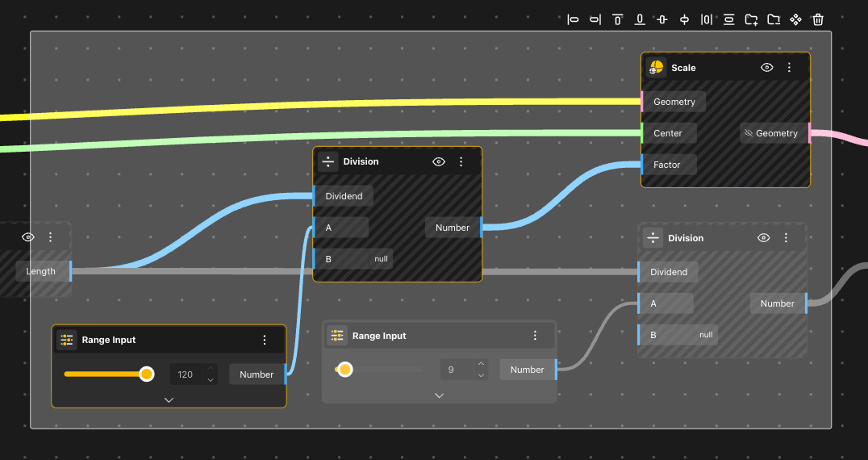Viewport: 868px width, 460px height.
Task: Click the Factor input port on Scale
Action: (643, 165)
